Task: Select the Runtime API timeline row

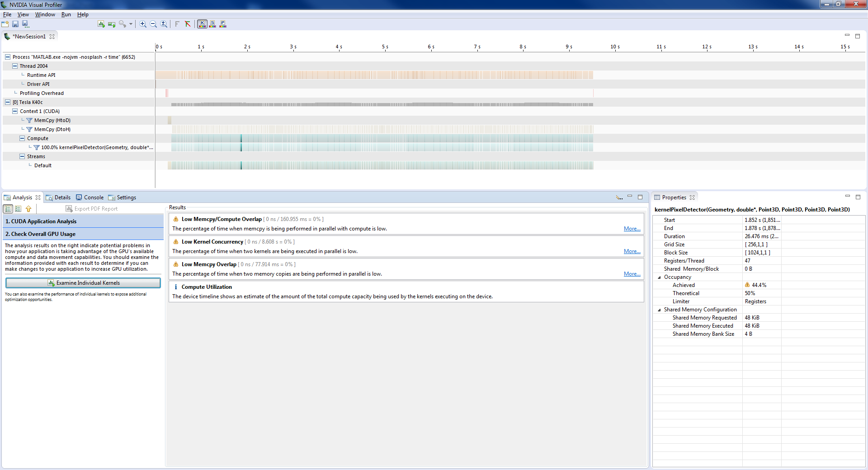Action: click(x=41, y=75)
